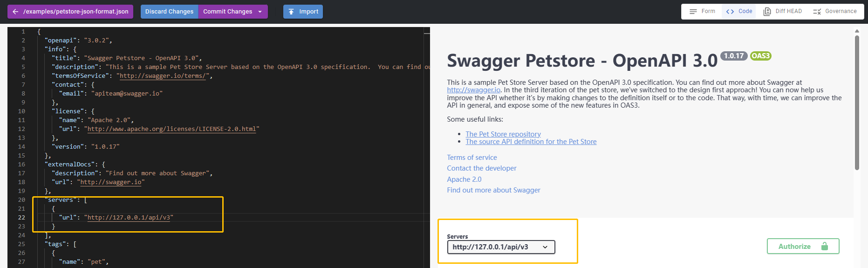Image resolution: width=868 pixels, height=268 pixels.
Task: Click the "http://swagger.io" URL on line 18
Action: click(x=111, y=182)
